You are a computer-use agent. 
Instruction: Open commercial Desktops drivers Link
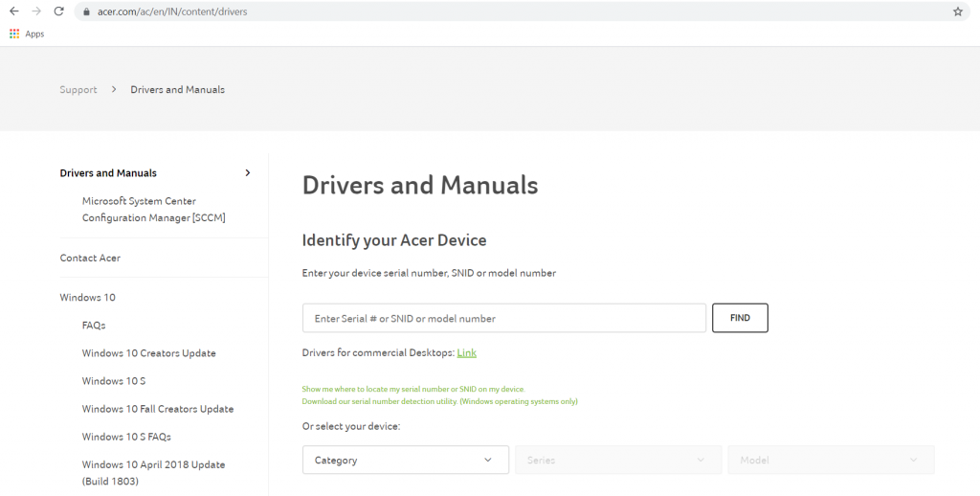pos(466,353)
